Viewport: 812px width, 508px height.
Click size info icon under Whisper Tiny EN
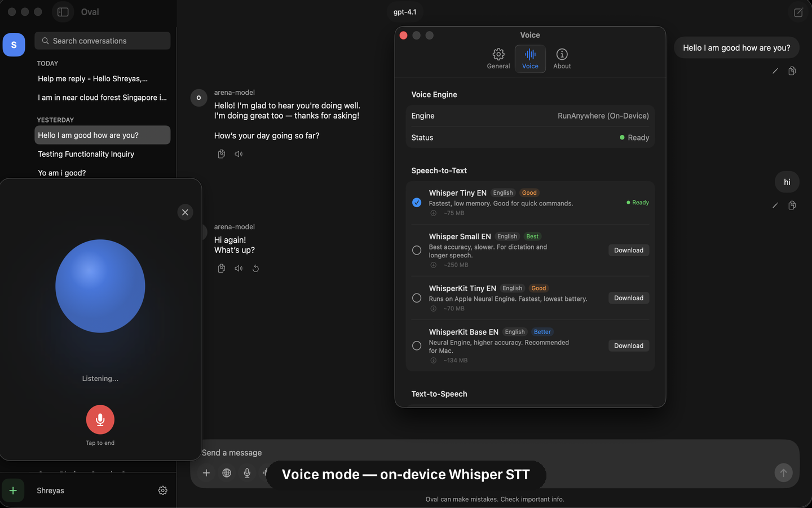tap(434, 213)
